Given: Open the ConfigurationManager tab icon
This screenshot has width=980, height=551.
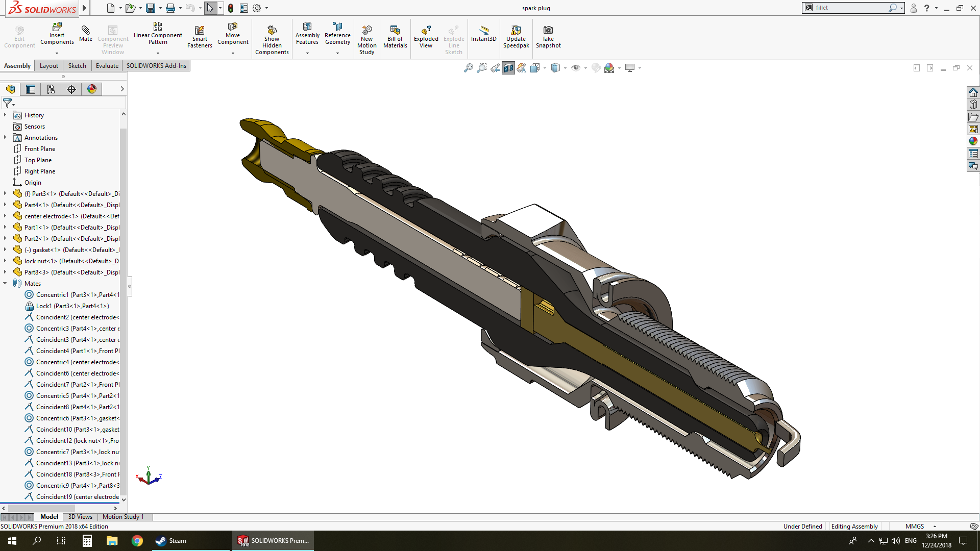Looking at the screenshot, I should tap(51, 89).
